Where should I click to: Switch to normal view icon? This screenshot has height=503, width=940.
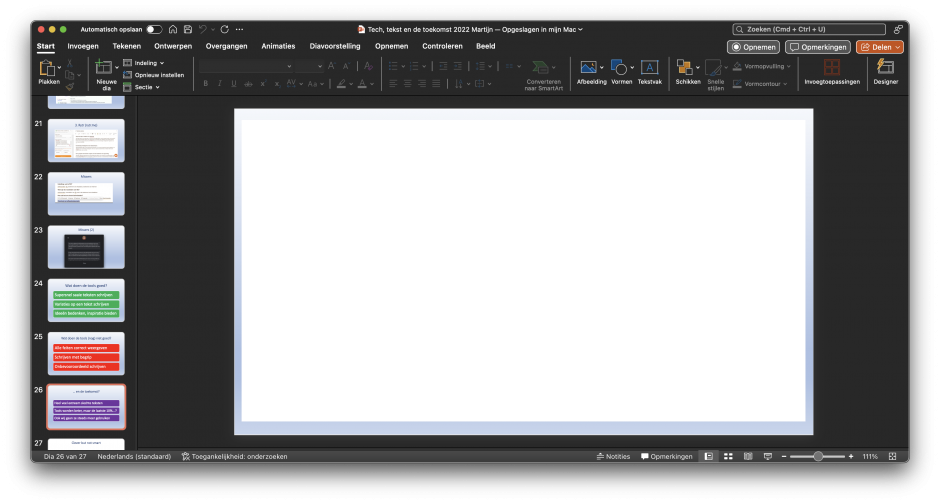click(709, 456)
